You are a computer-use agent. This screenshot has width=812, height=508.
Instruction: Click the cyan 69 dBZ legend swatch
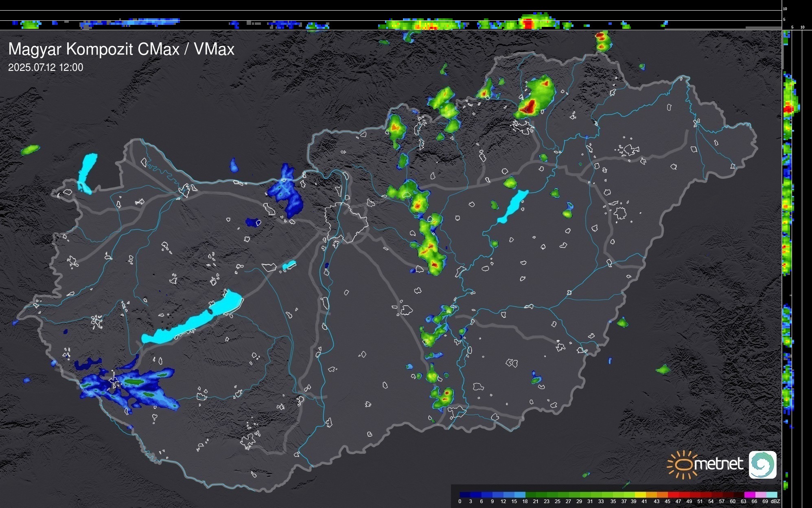click(x=772, y=495)
